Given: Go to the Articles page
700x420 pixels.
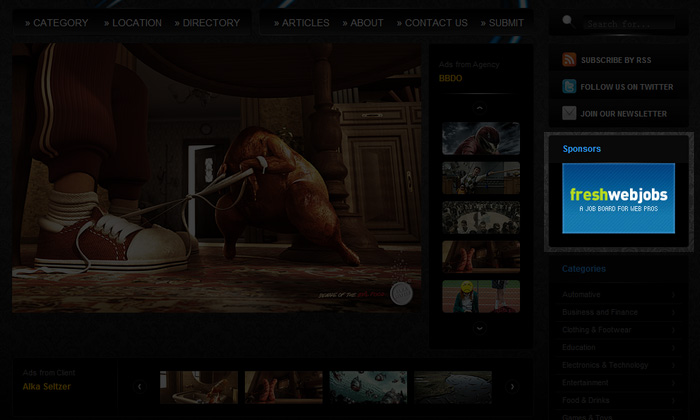Looking at the screenshot, I should click(x=302, y=23).
